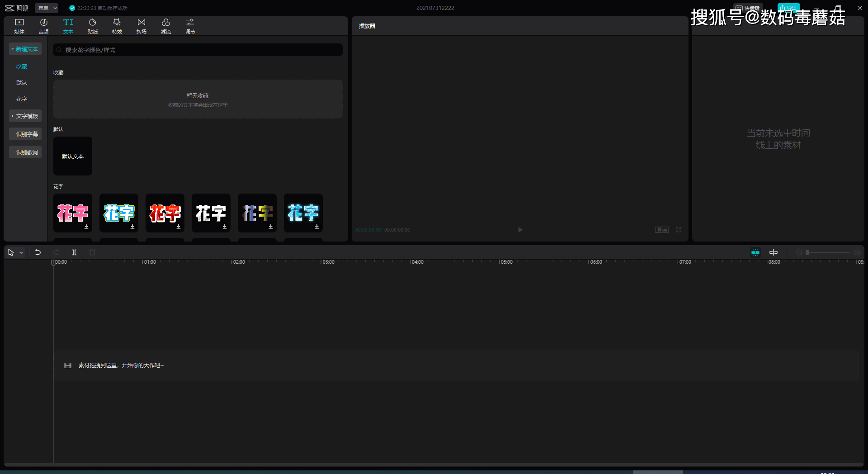This screenshot has width=868, height=474.
Task: Toggle the player fullscreen icon
Action: pos(679,230)
